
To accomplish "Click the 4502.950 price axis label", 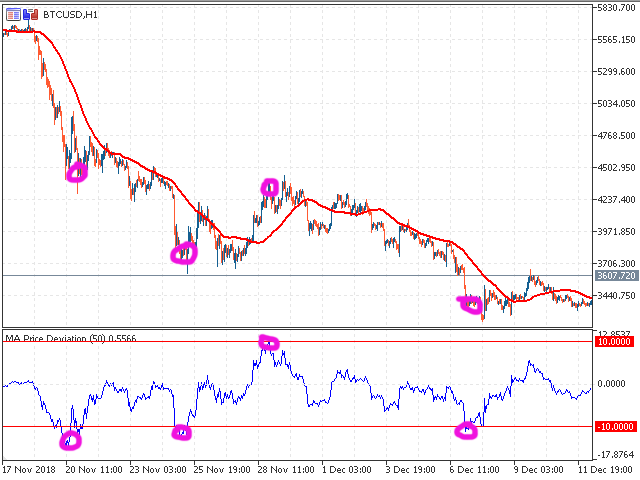I will (x=616, y=168).
